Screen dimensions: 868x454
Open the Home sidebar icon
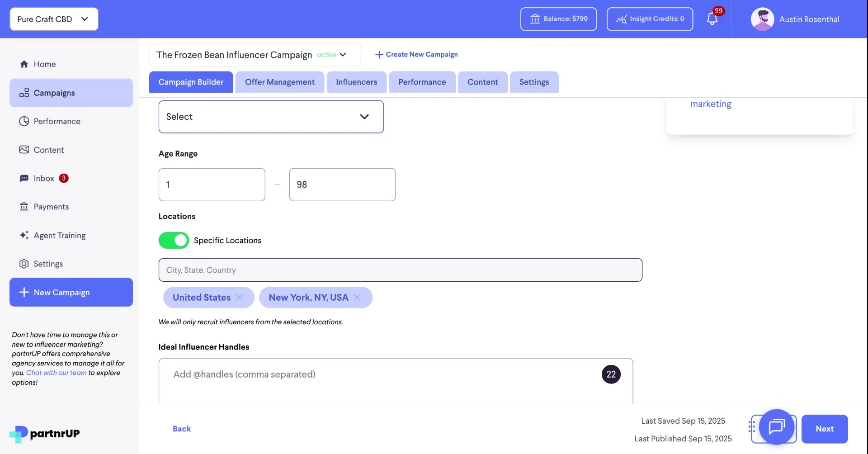(x=24, y=64)
